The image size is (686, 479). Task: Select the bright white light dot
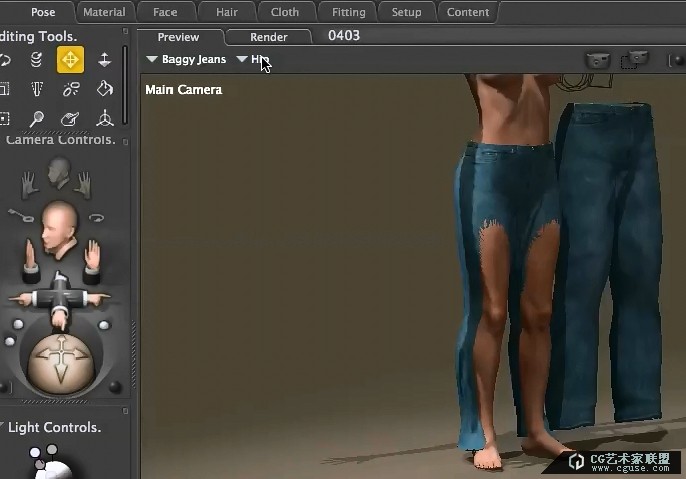(x=35, y=452)
